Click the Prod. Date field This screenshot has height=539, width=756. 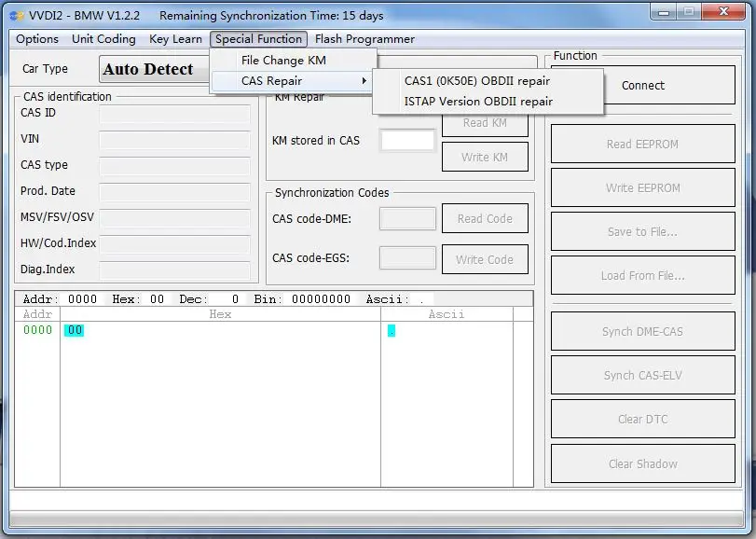click(x=174, y=192)
